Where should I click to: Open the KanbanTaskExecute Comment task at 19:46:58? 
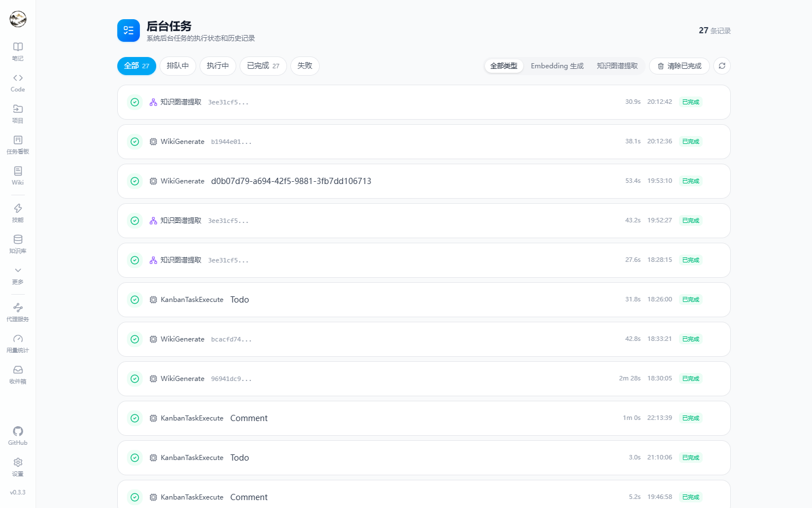click(424, 494)
